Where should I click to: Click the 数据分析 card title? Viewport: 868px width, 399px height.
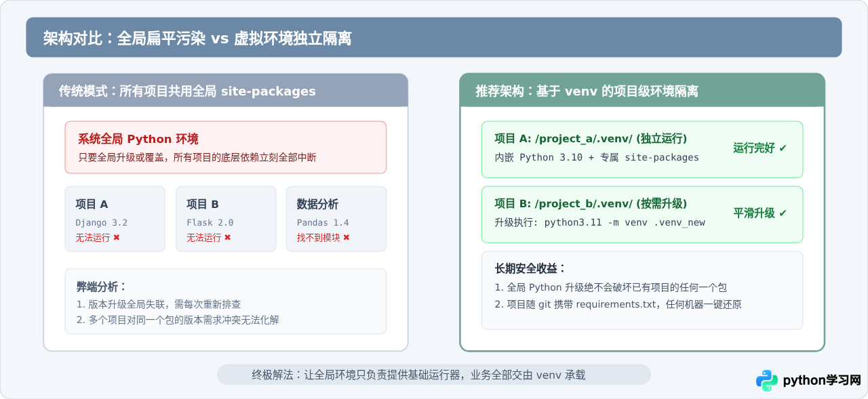tap(317, 204)
